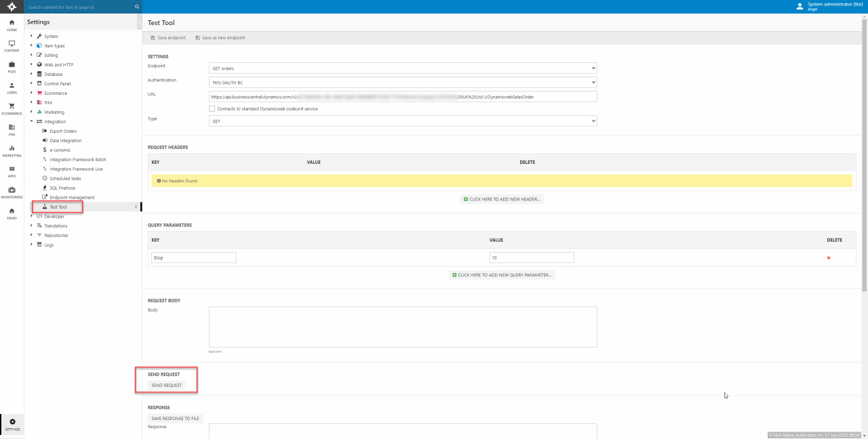Delete the $top query parameter
The image size is (868, 439).
pos(828,257)
